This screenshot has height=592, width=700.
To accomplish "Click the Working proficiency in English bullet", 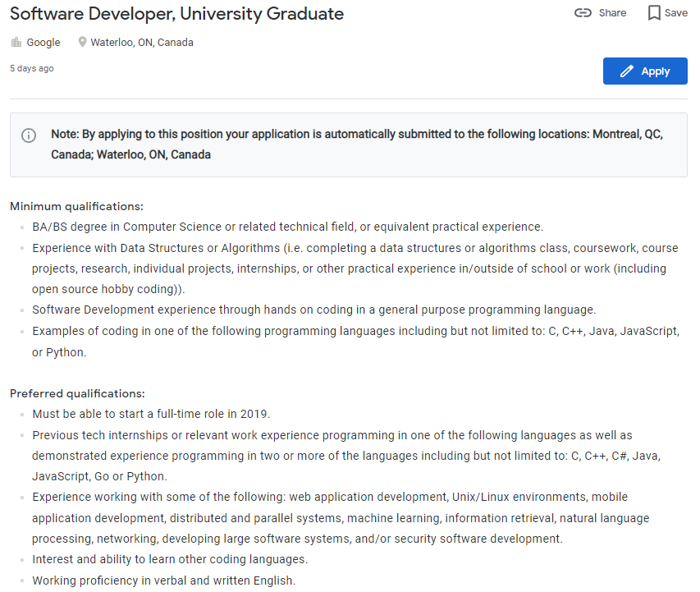I will point(163,581).
